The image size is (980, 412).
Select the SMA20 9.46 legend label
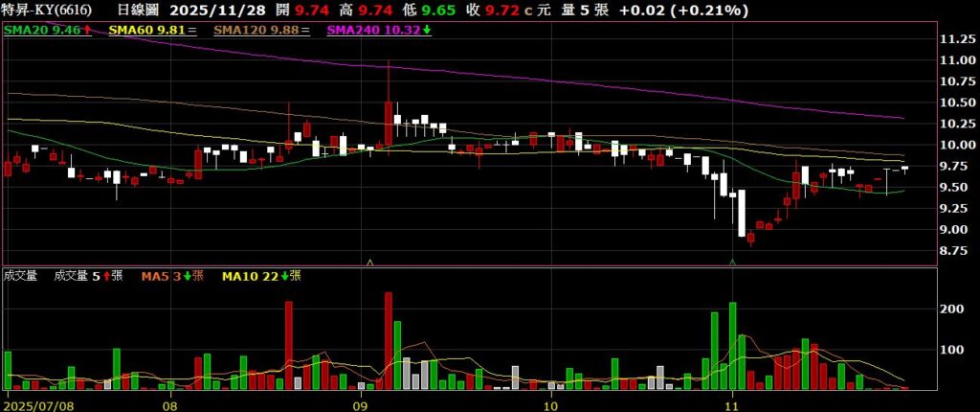coord(43,31)
